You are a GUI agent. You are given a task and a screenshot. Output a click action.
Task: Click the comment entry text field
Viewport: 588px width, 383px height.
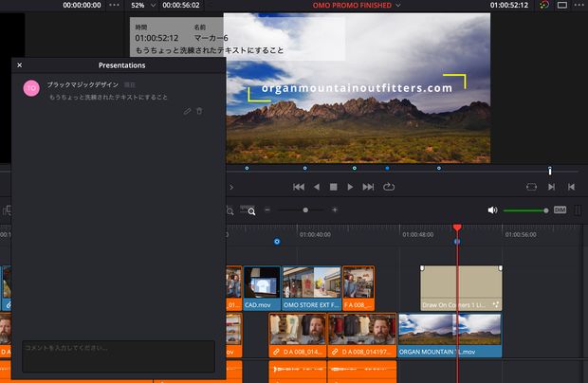click(x=119, y=356)
